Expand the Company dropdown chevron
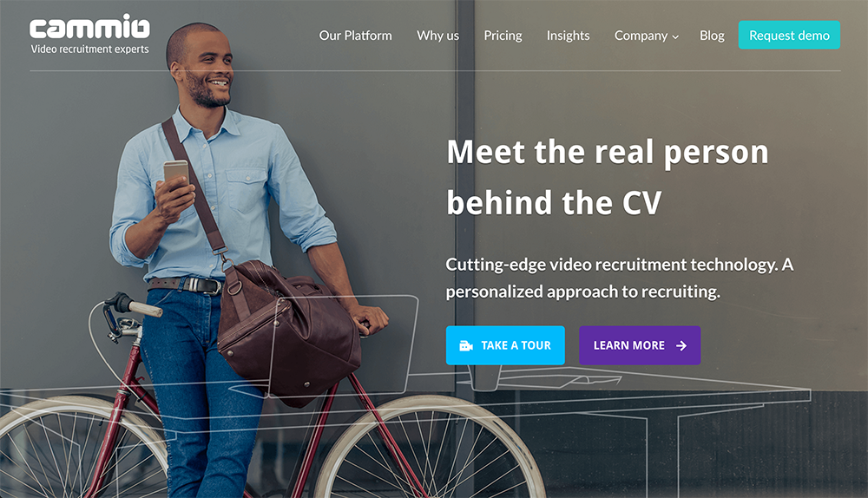The width and height of the screenshot is (868, 498). (x=675, y=37)
